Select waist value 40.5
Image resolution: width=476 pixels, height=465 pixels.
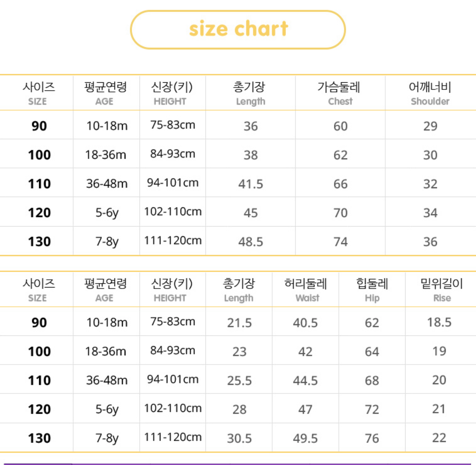click(x=305, y=323)
